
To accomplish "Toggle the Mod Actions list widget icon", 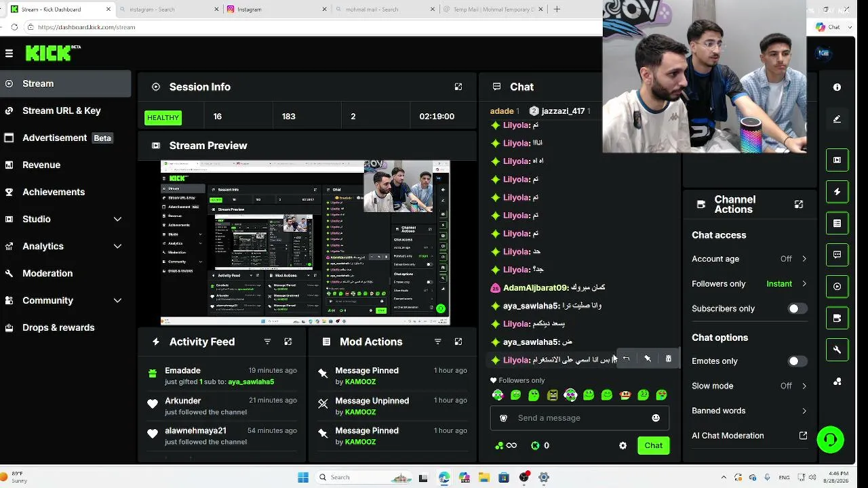I will click(x=837, y=223).
